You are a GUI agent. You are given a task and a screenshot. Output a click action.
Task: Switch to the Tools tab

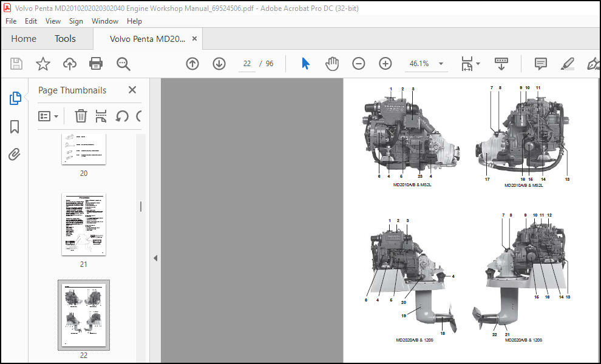click(x=65, y=39)
